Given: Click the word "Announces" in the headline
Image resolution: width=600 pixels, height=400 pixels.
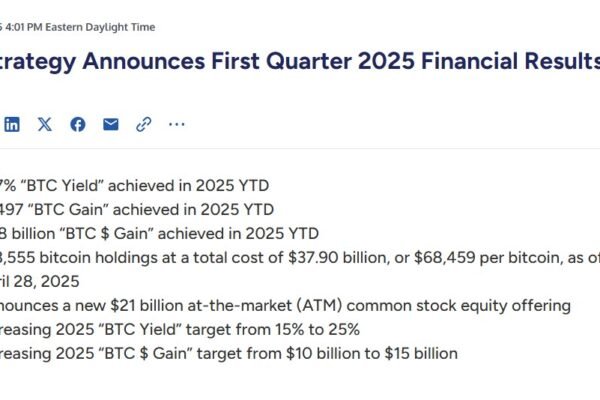Looking at the screenshot, I should point(144,61).
